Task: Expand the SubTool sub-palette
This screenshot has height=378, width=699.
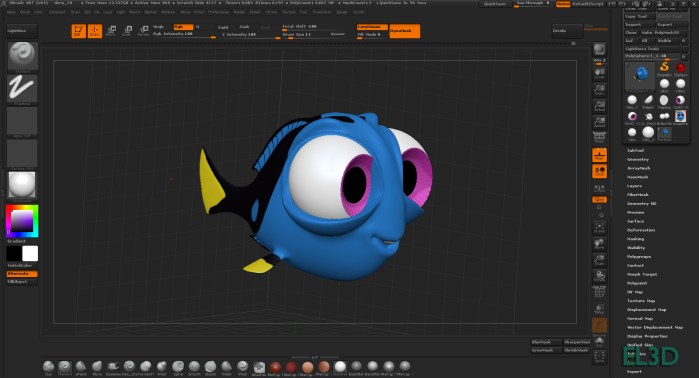Action: pos(635,151)
